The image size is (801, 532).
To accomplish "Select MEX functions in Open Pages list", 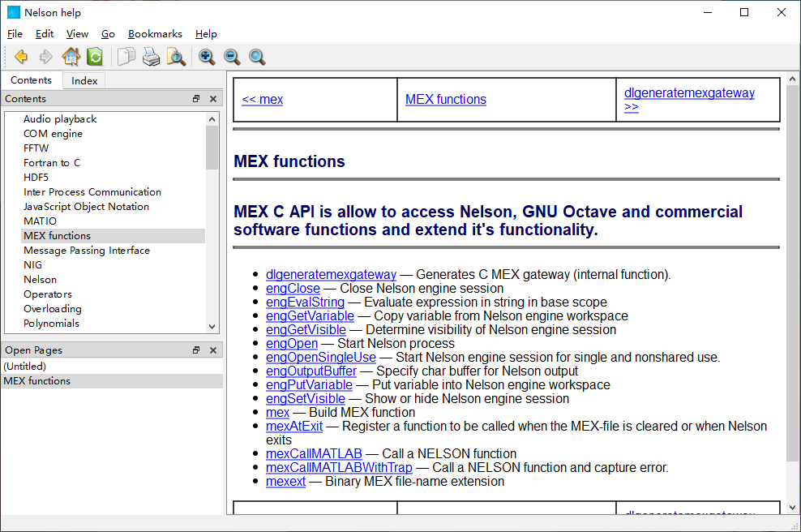I will [x=112, y=381].
